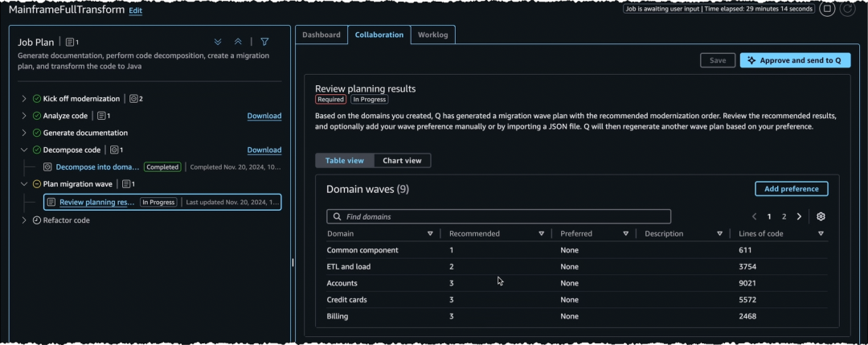Select the Common component domain row
Screen dimensions: 868x345
point(577,250)
